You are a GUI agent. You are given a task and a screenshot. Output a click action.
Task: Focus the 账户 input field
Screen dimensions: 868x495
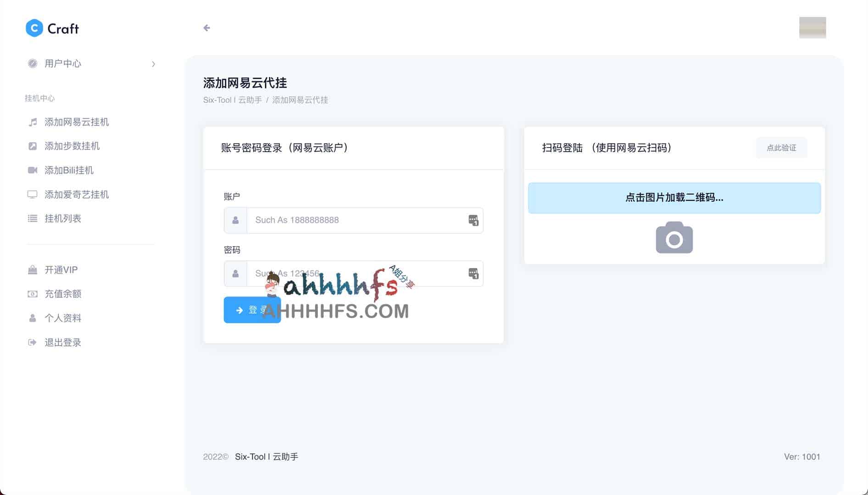[354, 220]
